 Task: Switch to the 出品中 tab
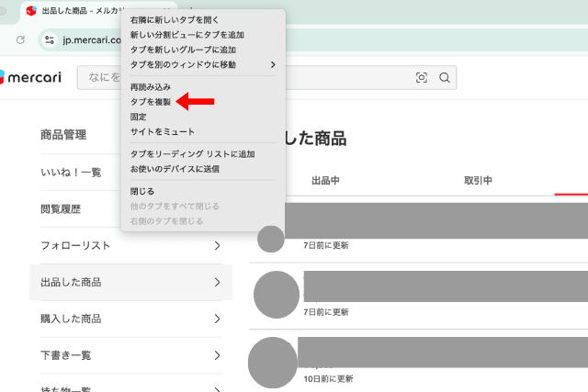pos(325,181)
